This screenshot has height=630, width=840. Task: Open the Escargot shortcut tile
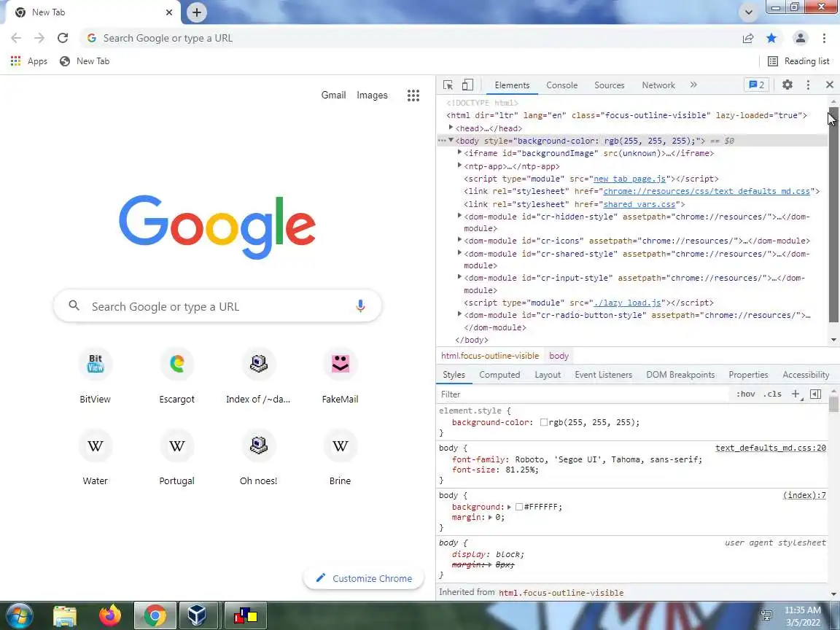click(x=176, y=376)
